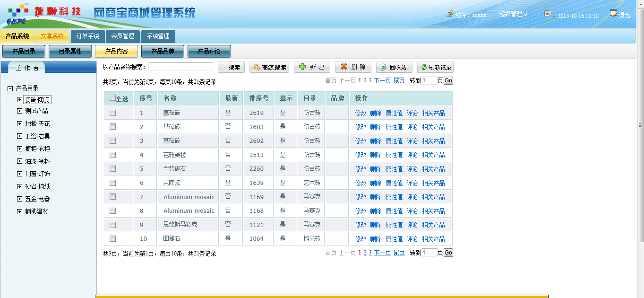Click the green plus 新建 icon
Viewport: 644px width, 298px height.
pos(302,67)
